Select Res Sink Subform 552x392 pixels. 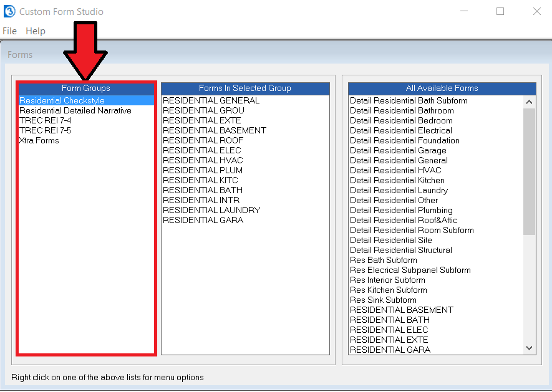(436, 300)
